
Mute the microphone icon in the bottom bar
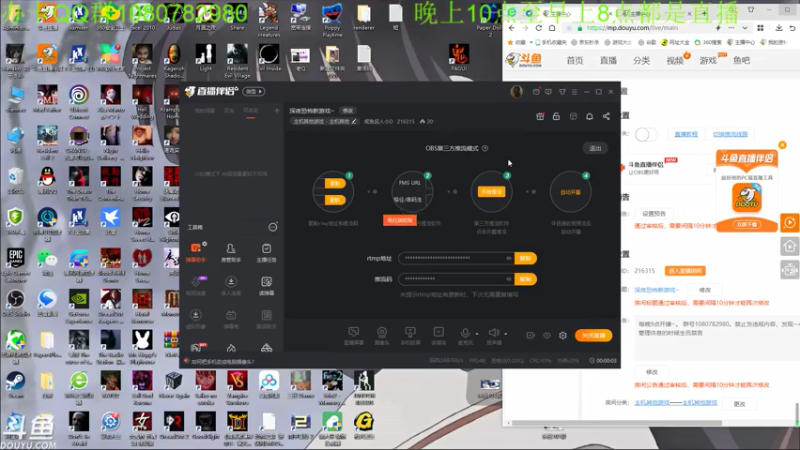click(x=465, y=333)
